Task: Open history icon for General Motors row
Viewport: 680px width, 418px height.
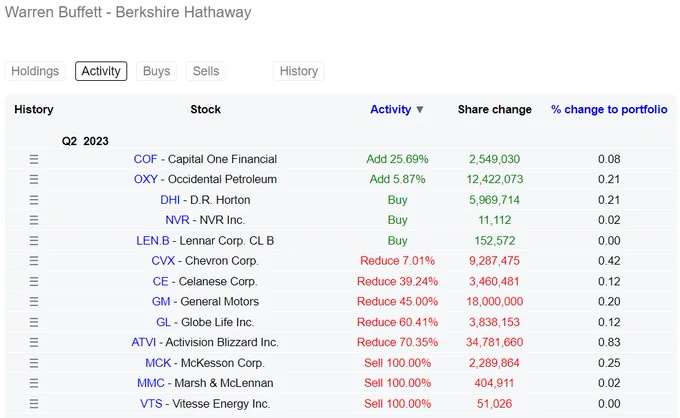Action: (x=34, y=301)
